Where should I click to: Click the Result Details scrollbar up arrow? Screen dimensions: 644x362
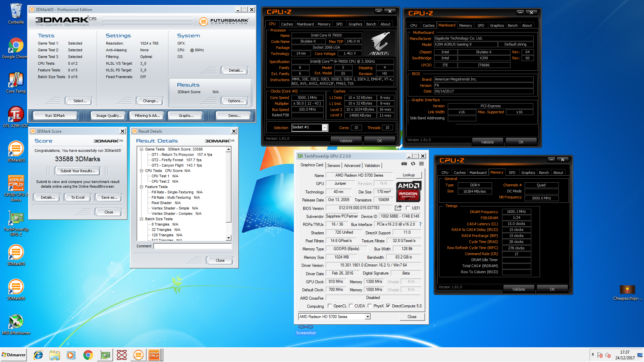click(228, 149)
